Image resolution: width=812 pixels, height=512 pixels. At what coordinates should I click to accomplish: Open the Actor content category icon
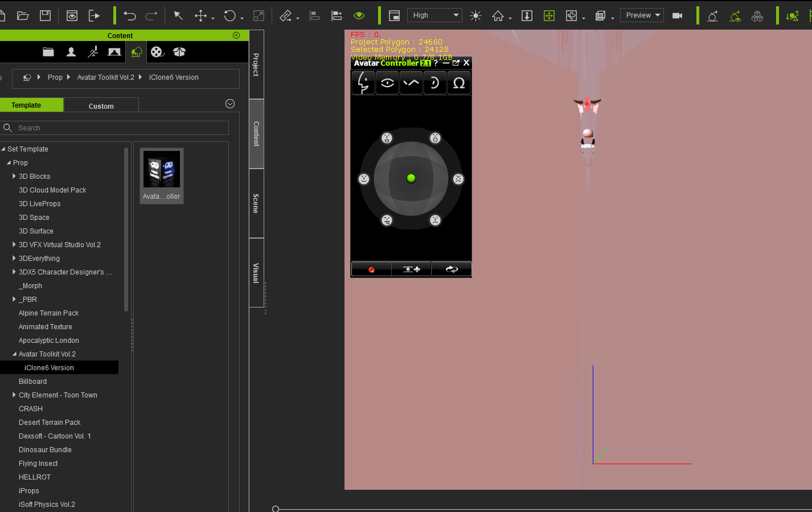pos(71,52)
